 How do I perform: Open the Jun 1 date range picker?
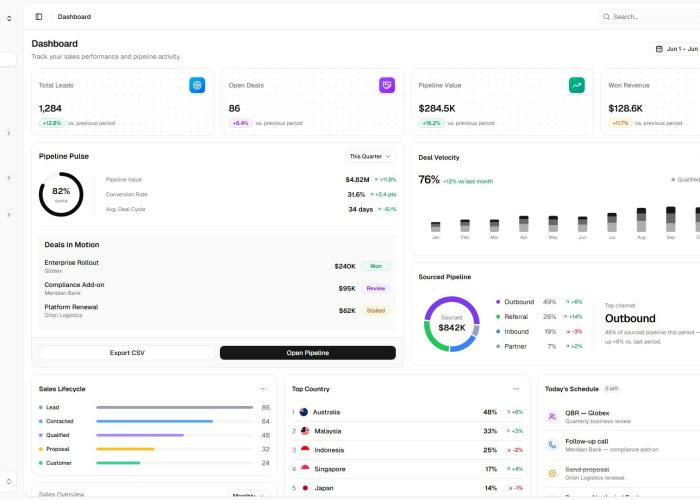675,49
